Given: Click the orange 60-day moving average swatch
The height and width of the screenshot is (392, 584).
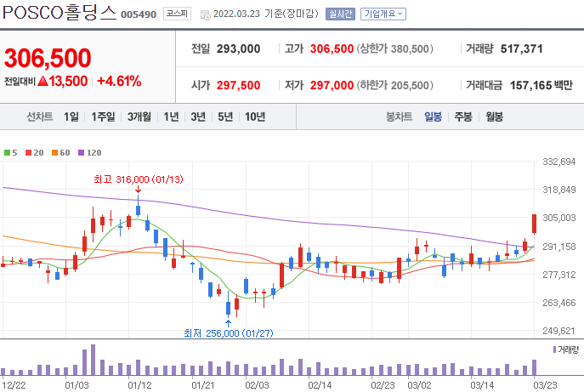Looking at the screenshot, I should tap(54, 153).
